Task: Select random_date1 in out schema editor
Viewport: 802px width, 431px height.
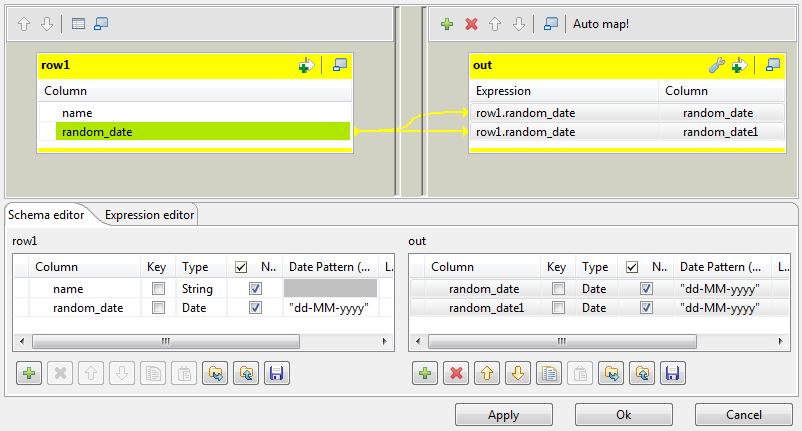Action: click(x=486, y=308)
